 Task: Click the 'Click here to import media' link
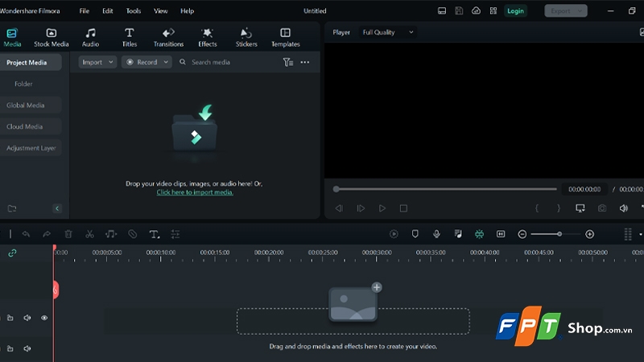(195, 192)
